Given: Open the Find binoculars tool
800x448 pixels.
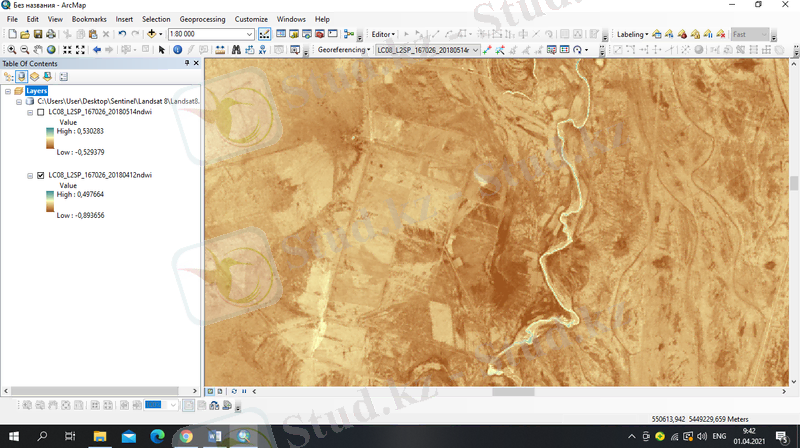Looking at the screenshot, I should 236,49.
